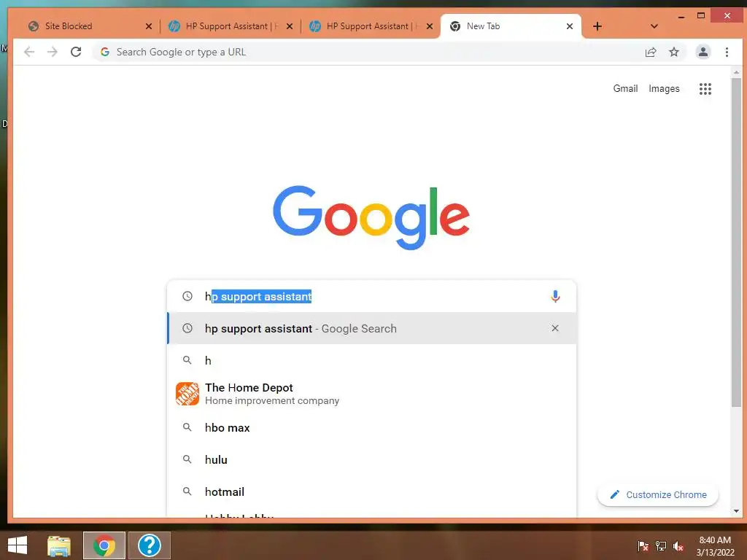This screenshot has width=747, height=560.
Task: Bookmark this tab with the star icon
Action: pyautogui.click(x=673, y=52)
